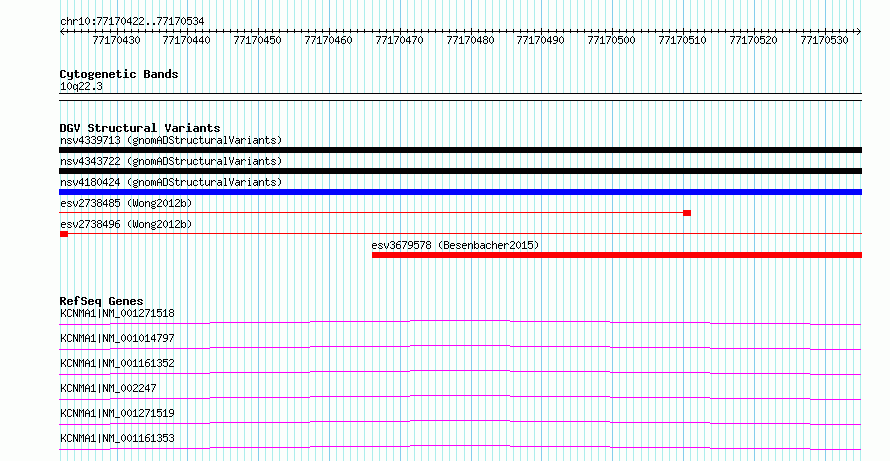
Task: Open the esv3679578 (Besenbacher2015) label
Action: (x=455, y=245)
